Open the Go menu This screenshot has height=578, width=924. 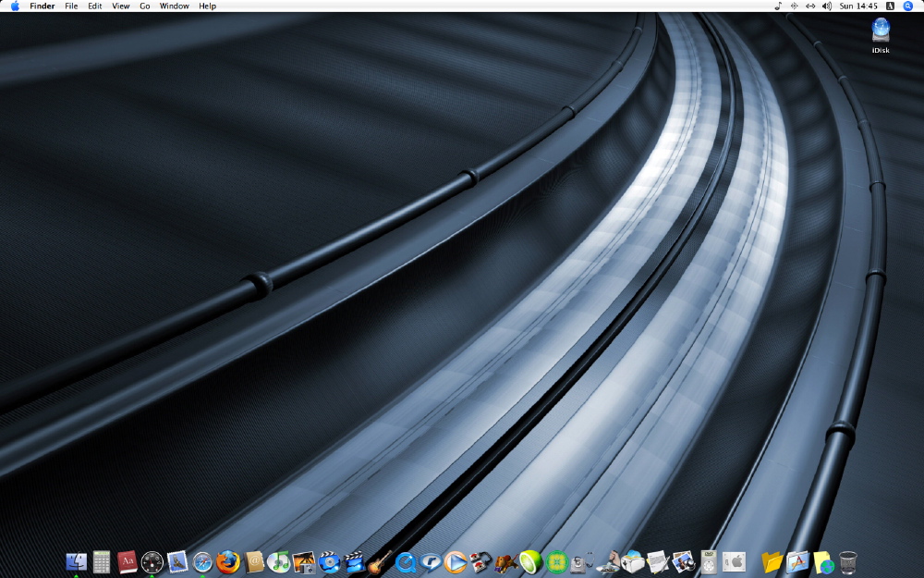pos(145,6)
